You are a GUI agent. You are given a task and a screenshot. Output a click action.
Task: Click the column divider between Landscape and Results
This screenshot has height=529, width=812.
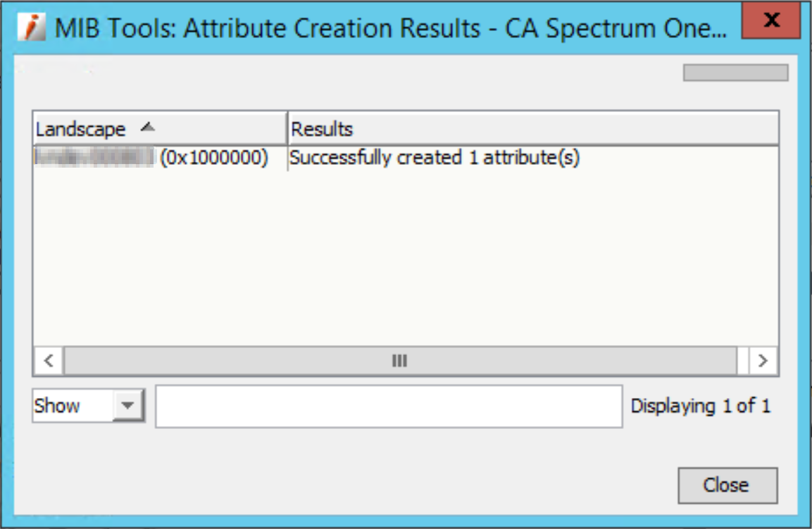[287, 129]
